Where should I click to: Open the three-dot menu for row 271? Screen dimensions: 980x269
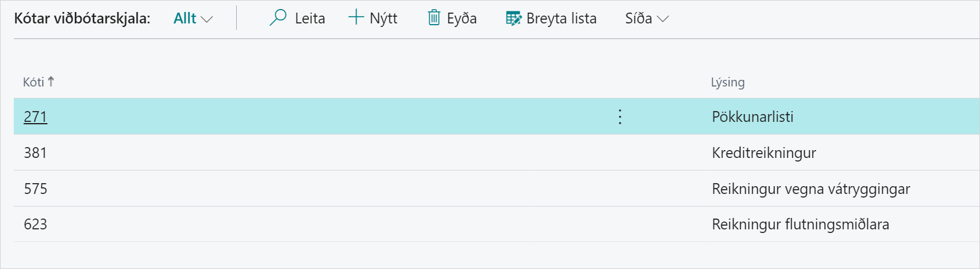click(x=620, y=116)
